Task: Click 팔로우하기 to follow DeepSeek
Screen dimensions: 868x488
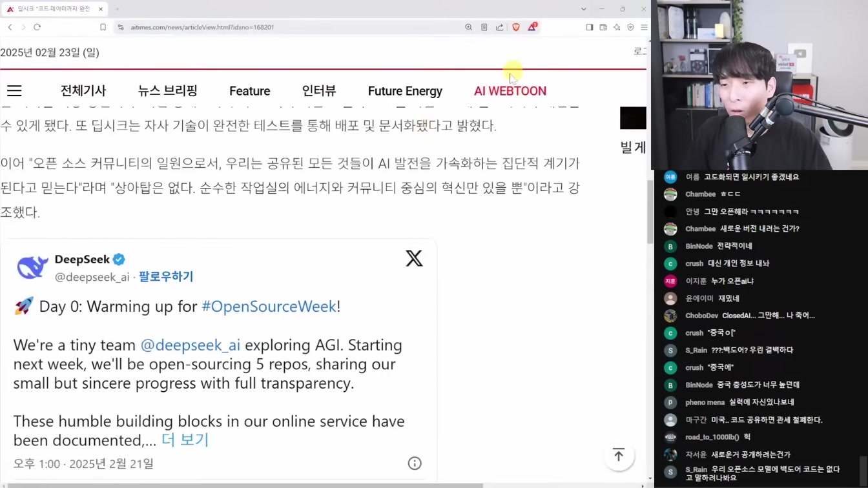Action: tap(166, 276)
